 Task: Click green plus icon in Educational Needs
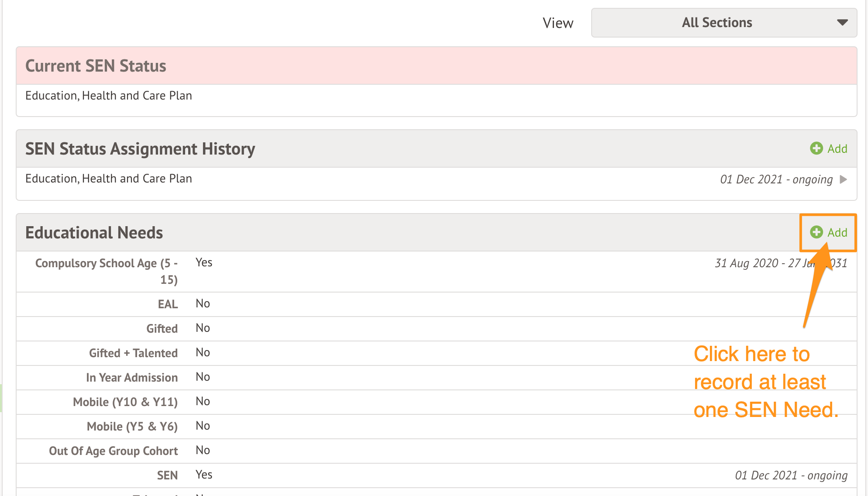click(816, 232)
